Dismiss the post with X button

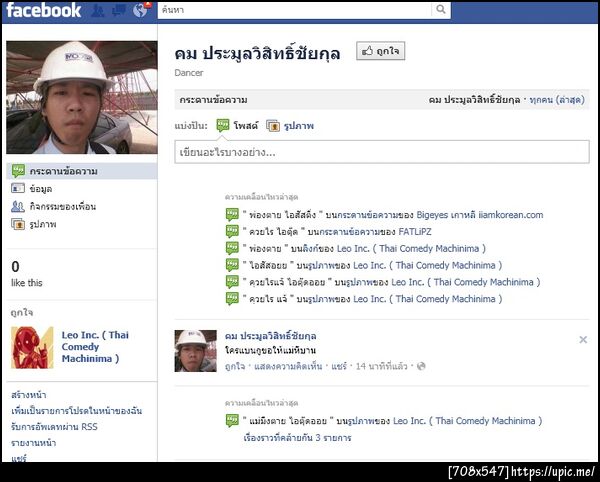pyautogui.click(x=583, y=340)
